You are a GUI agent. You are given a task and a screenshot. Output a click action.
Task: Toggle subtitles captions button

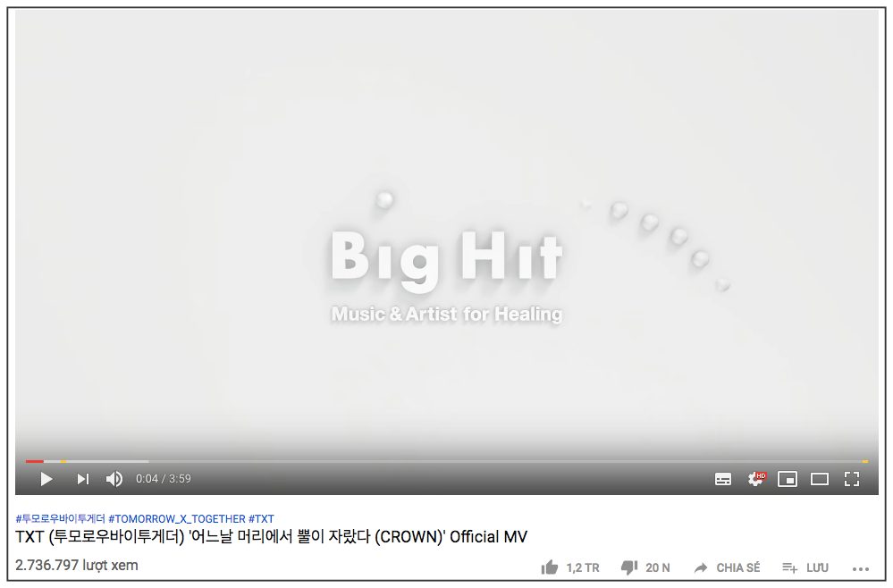[x=723, y=479]
